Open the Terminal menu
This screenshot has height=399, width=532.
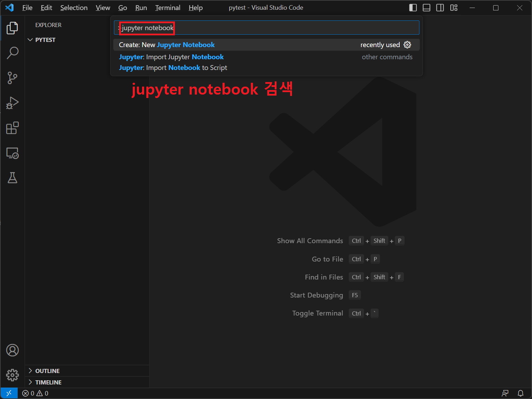click(x=168, y=8)
